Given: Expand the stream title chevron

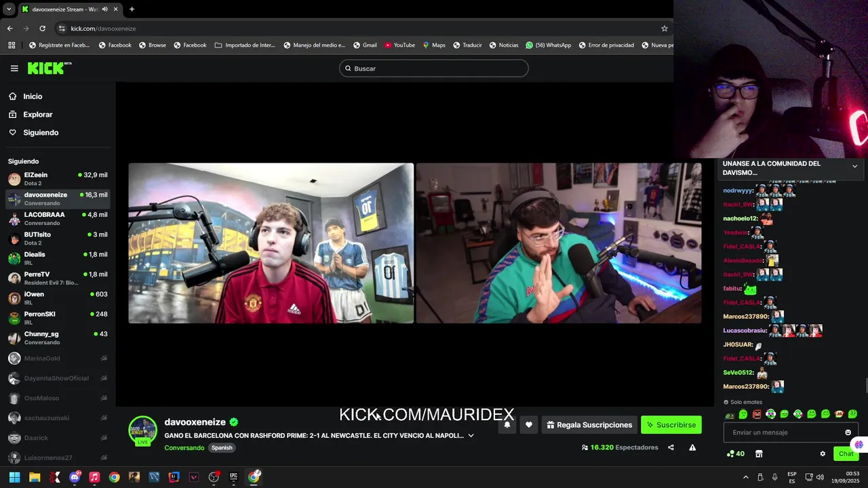Looking at the screenshot, I should click(471, 436).
